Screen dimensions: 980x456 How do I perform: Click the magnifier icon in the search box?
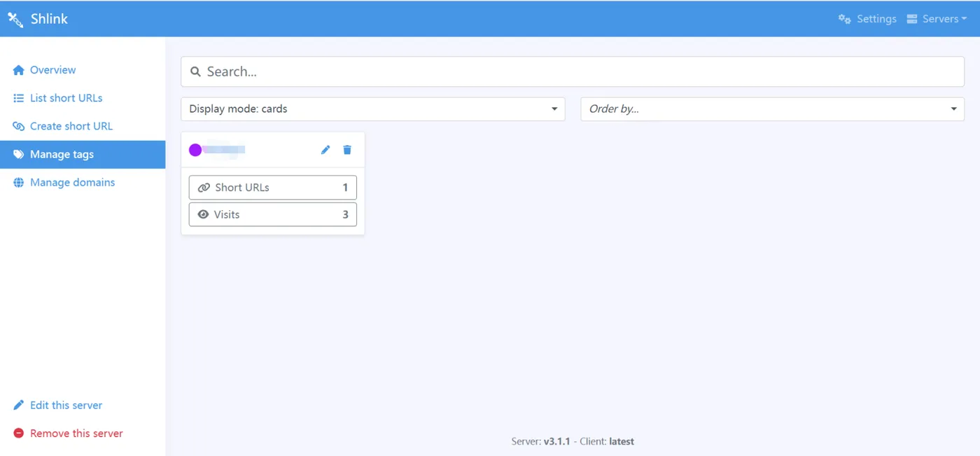[x=196, y=71]
